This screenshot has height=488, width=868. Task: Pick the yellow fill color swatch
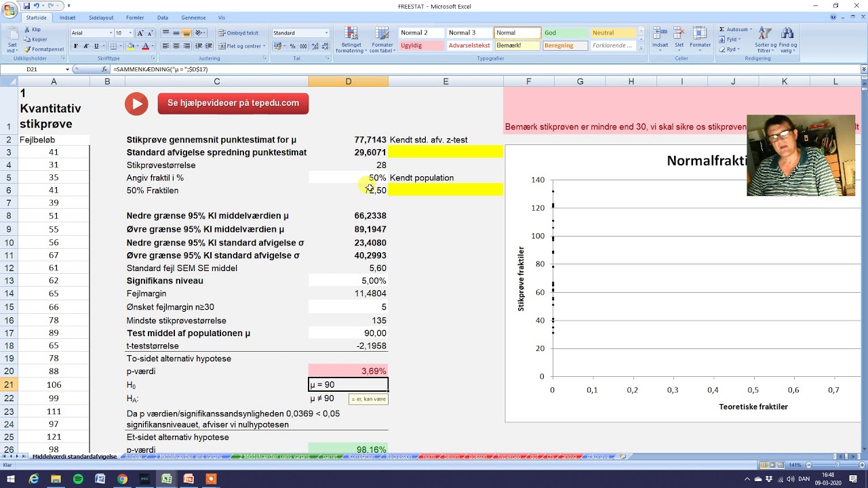131,46
